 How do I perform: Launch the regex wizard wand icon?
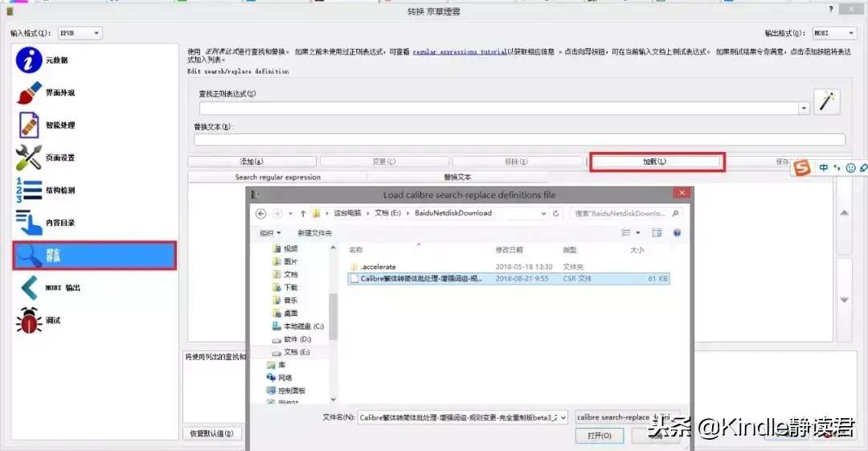[827, 101]
